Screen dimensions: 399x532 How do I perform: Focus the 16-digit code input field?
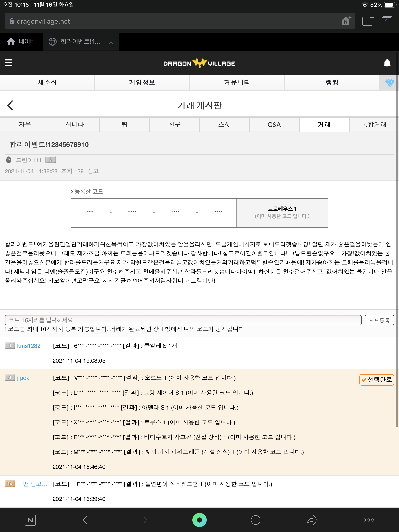click(183, 320)
